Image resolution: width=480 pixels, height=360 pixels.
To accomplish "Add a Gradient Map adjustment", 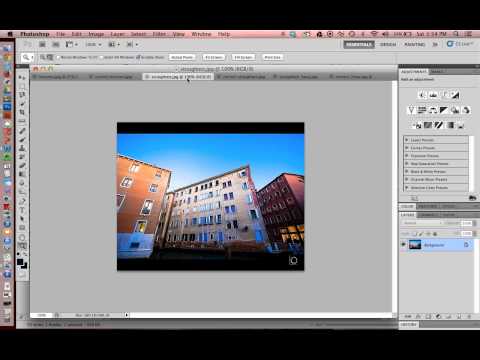I will 450,125.
